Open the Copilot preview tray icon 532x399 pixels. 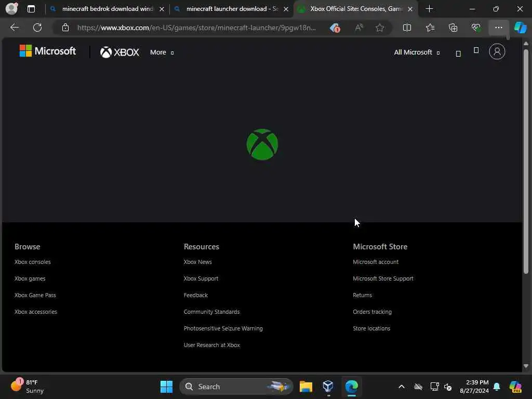(515, 387)
